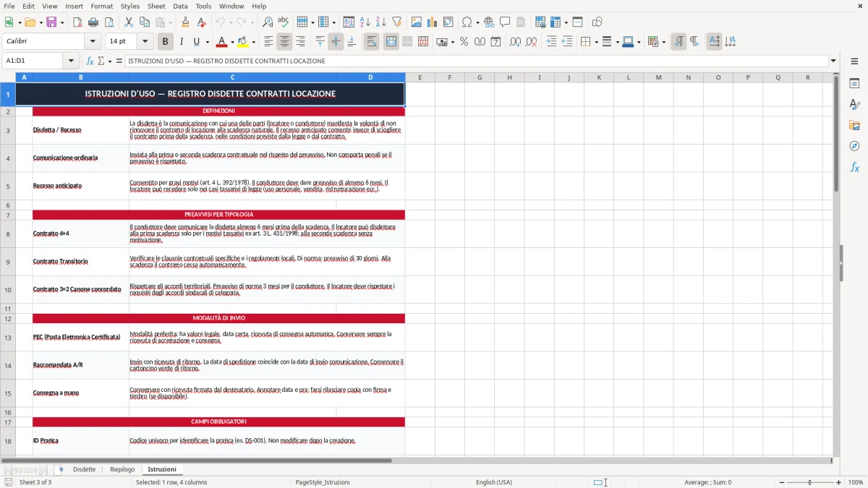This screenshot has height=488, width=868.
Task: Open the Styles menu
Action: 130,6
